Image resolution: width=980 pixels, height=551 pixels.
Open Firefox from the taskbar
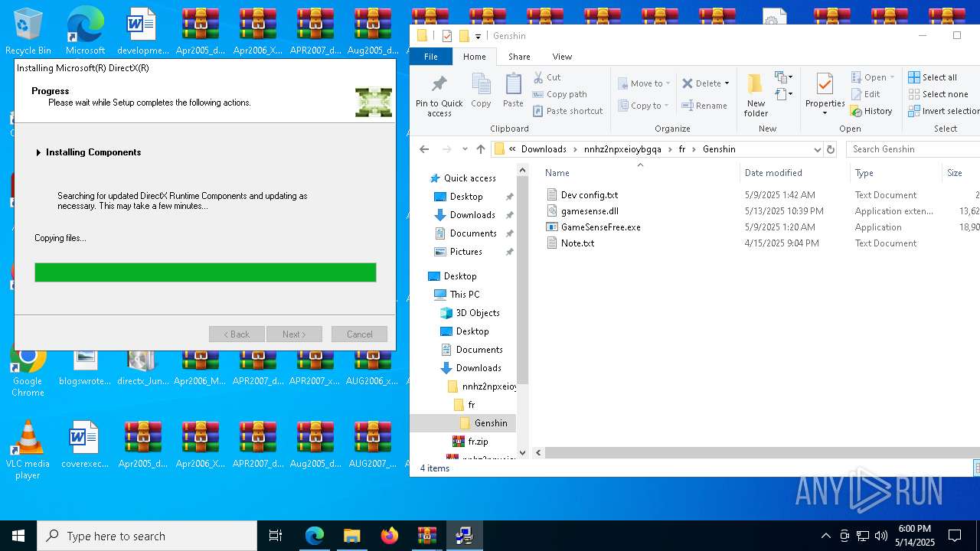point(389,536)
